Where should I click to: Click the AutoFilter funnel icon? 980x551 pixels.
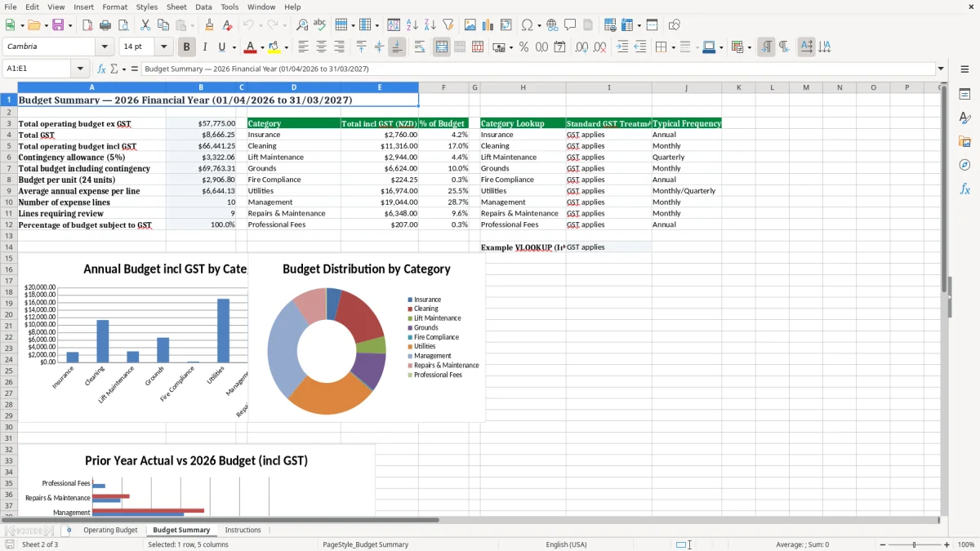[x=448, y=25]
